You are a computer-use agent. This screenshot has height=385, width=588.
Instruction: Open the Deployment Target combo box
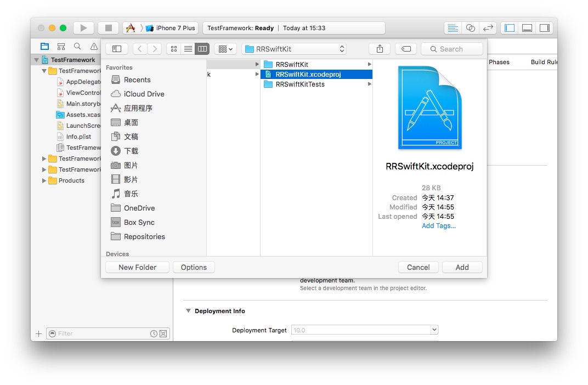click(x=365, y=330)
